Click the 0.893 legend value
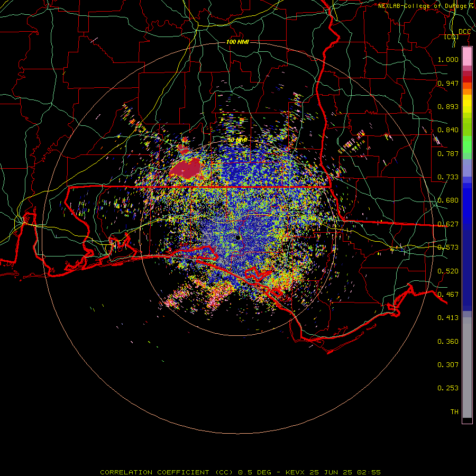The width and height of the screenshot is (476, 476). pos(448,106)
